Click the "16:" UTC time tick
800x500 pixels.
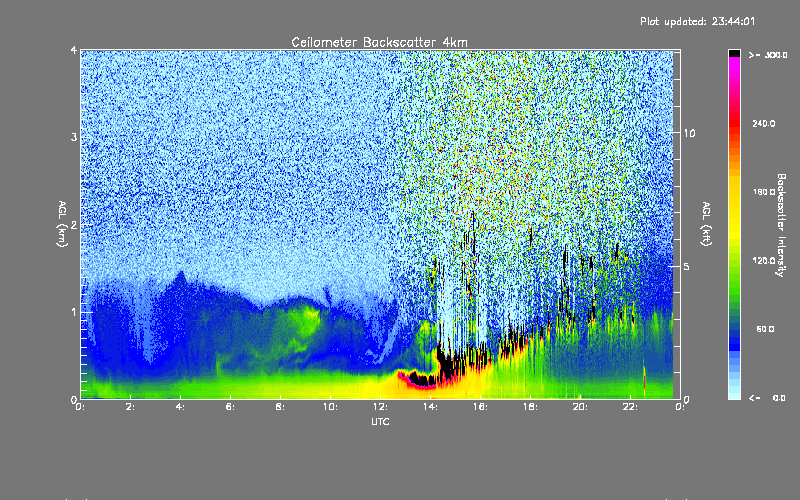[480, 407]
